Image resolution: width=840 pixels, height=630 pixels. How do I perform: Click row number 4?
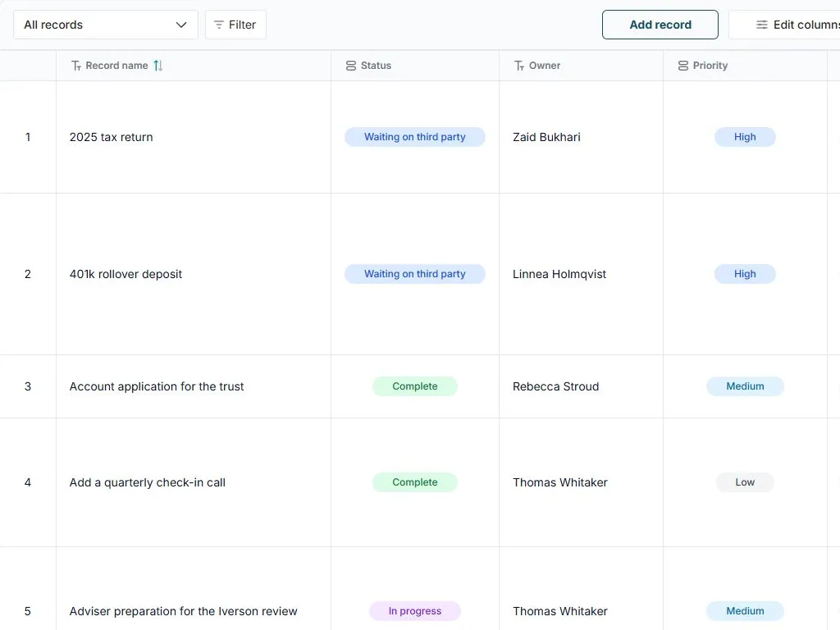pyautogui.click(x=28, y=482)
